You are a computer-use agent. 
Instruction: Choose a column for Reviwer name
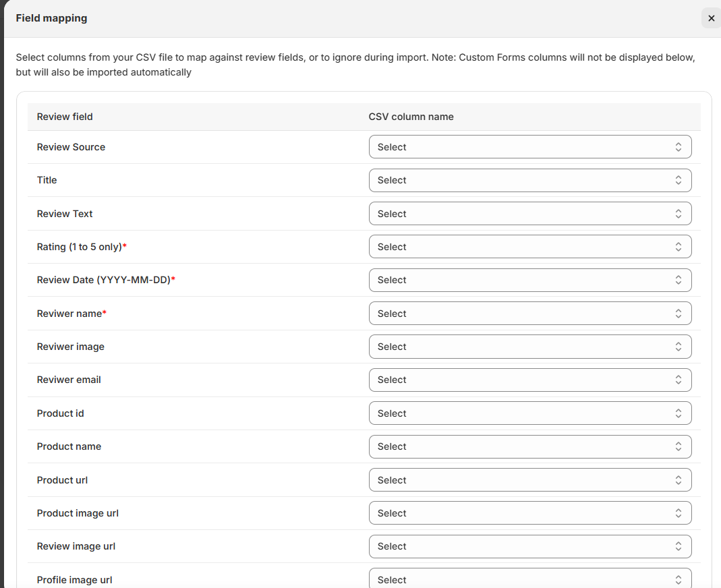pyautogui.click(x=529, y=314)
